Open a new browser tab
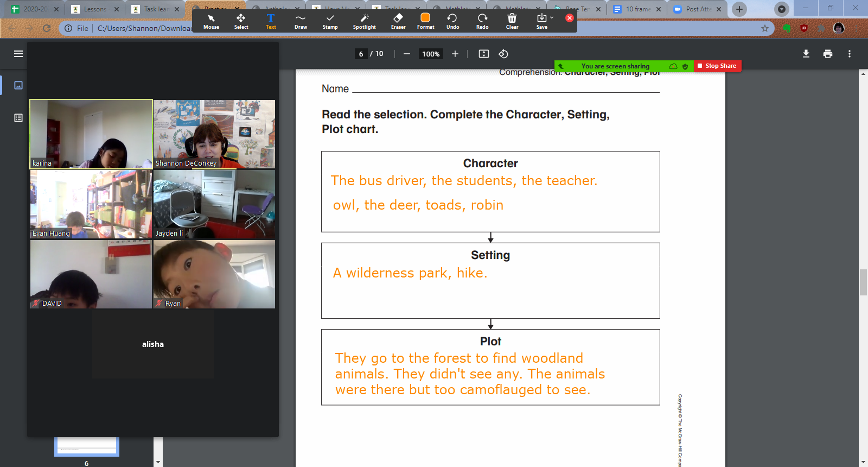 pos(739,9)
